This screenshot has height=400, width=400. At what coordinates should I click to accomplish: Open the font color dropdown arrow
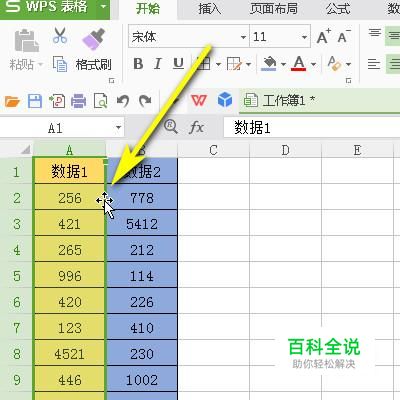[313, 64]
